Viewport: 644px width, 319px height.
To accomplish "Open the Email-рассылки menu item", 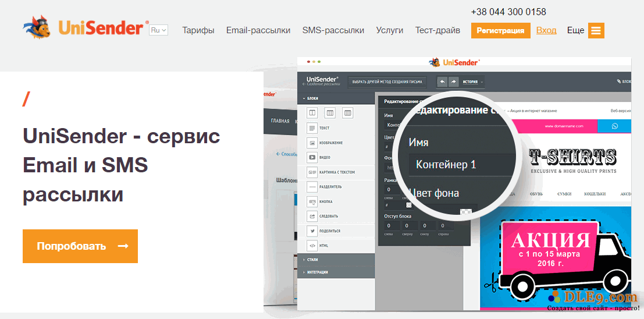I will point(258,30).
